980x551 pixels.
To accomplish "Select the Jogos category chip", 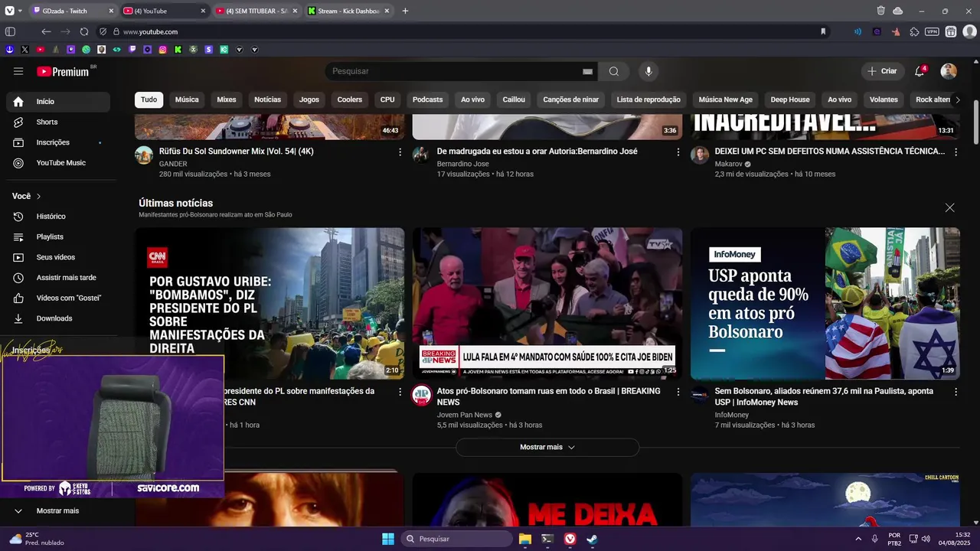I will [309, 99].
